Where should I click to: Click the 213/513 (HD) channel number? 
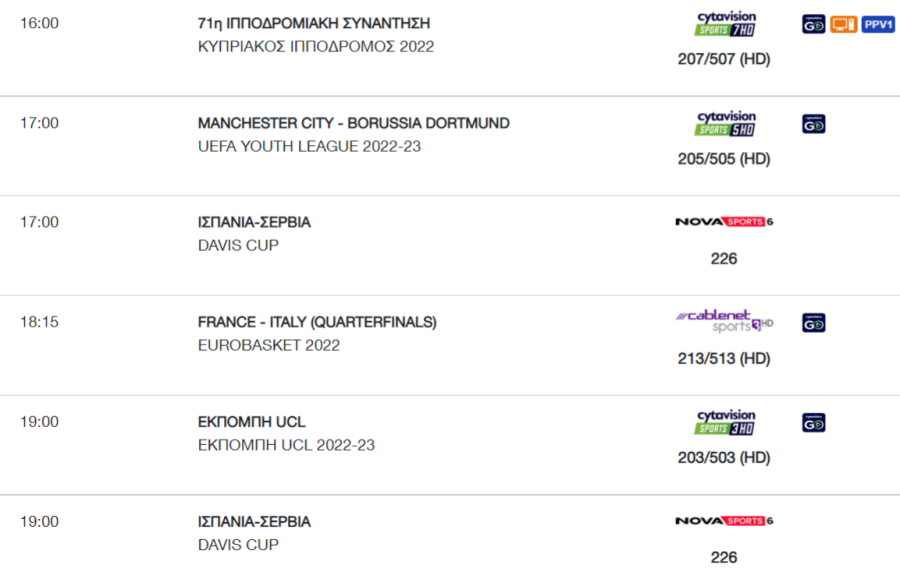724,359
